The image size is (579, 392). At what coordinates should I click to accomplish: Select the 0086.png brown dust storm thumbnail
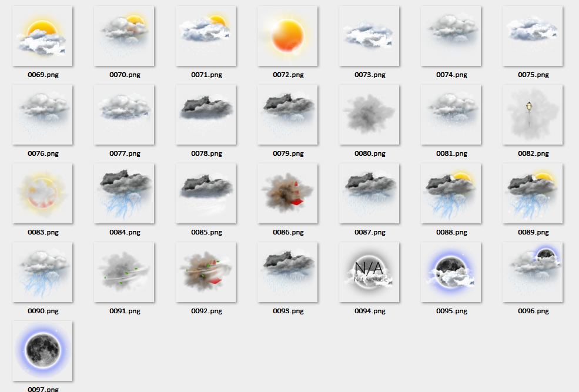287,193
